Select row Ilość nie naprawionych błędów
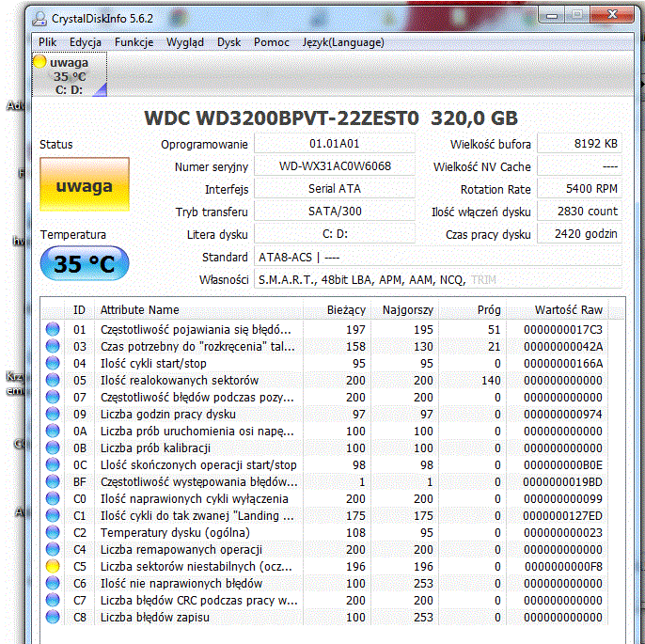Viewport: 645px width, 644px height. 325,583
